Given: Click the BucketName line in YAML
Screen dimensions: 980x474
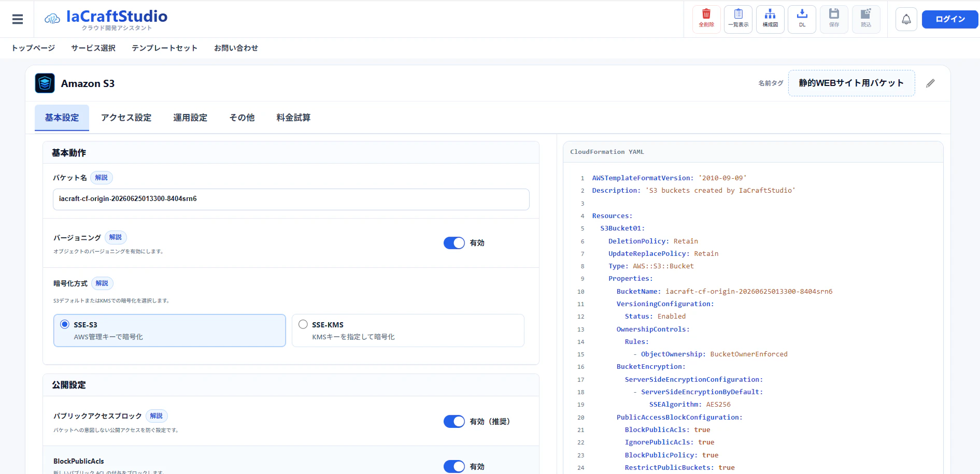Looking at the screenshot, I should point(725,292).
